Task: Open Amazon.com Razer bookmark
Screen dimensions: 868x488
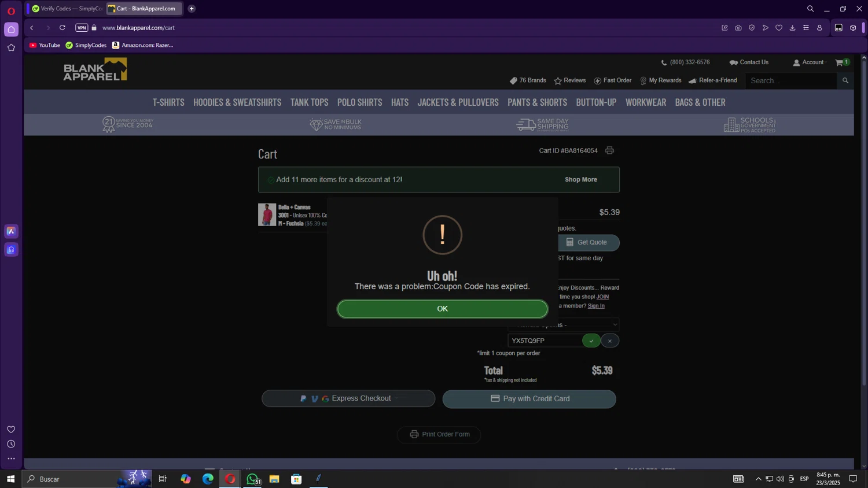Action: (x=142, y=45)
